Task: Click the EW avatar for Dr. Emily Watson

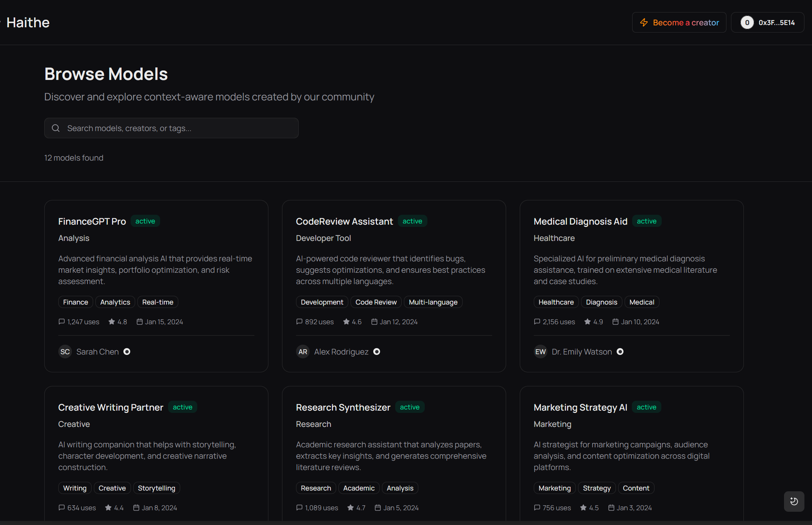Action: 541,352
